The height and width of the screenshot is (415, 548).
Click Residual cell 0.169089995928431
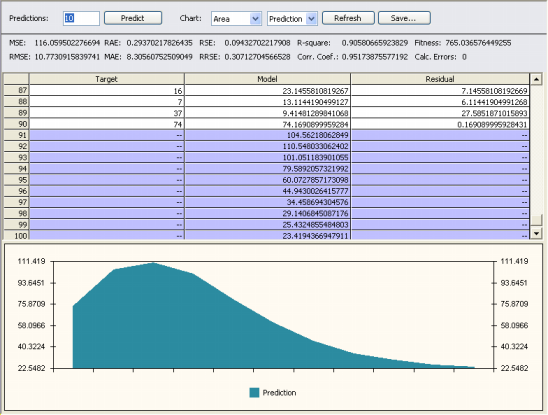pyautogui.click(x=440, y=124)
